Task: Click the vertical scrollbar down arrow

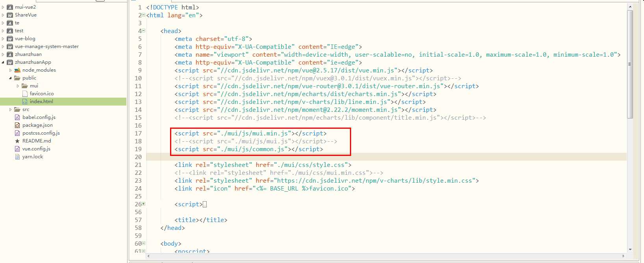Action: (x=630, y=249)
